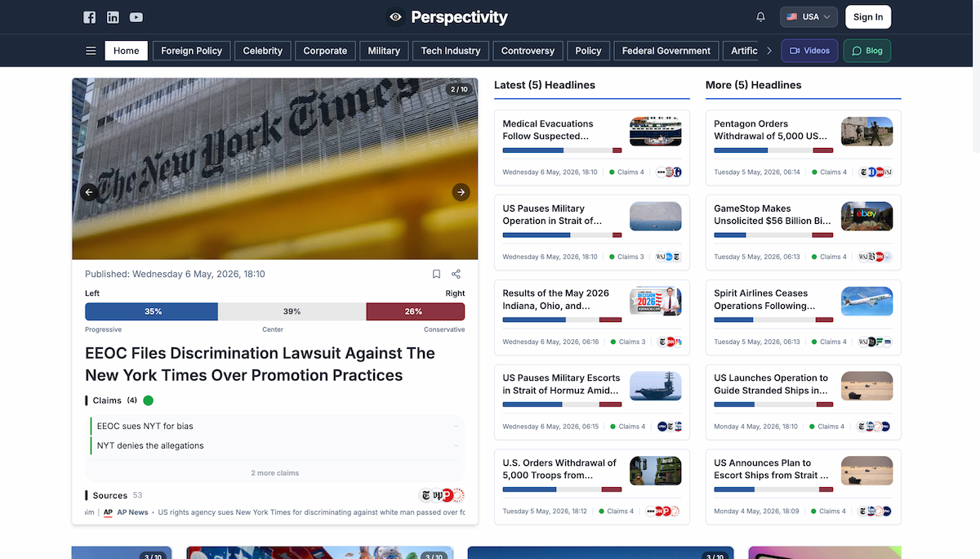Click the green claims status dot
Image resolution: width=980 pixels, height=559 pixels.
pos(148,400)
